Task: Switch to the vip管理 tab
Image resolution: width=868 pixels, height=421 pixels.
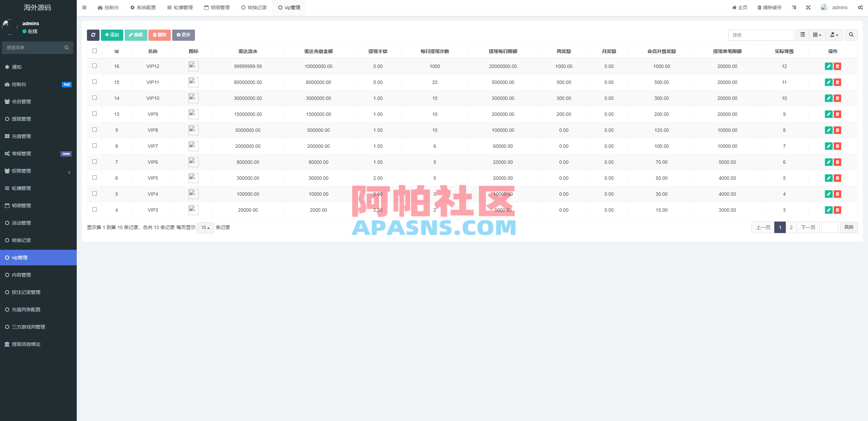Action: click(289, 7)
